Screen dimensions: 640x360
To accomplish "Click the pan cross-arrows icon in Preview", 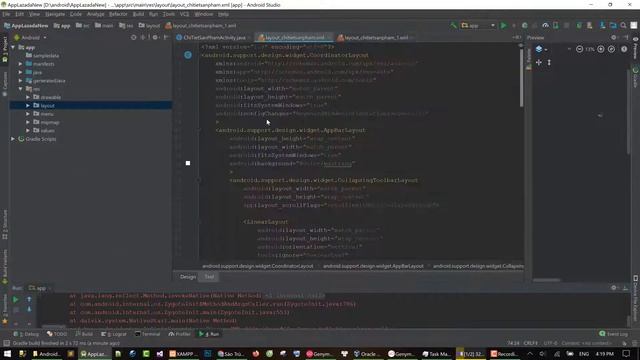I will [539, 62].
